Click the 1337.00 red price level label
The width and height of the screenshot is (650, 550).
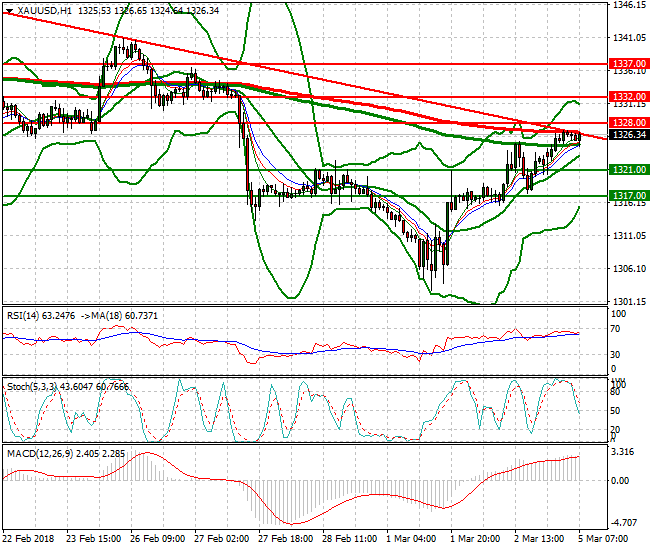629,64
